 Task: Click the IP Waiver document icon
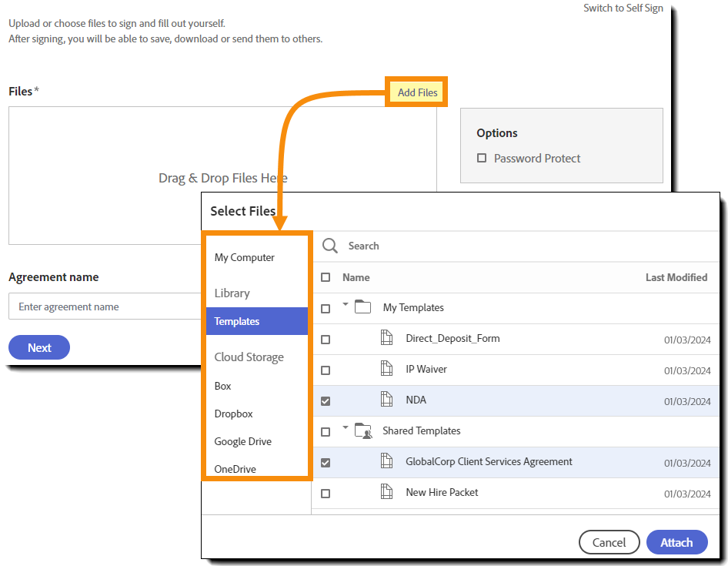[386, 368]
